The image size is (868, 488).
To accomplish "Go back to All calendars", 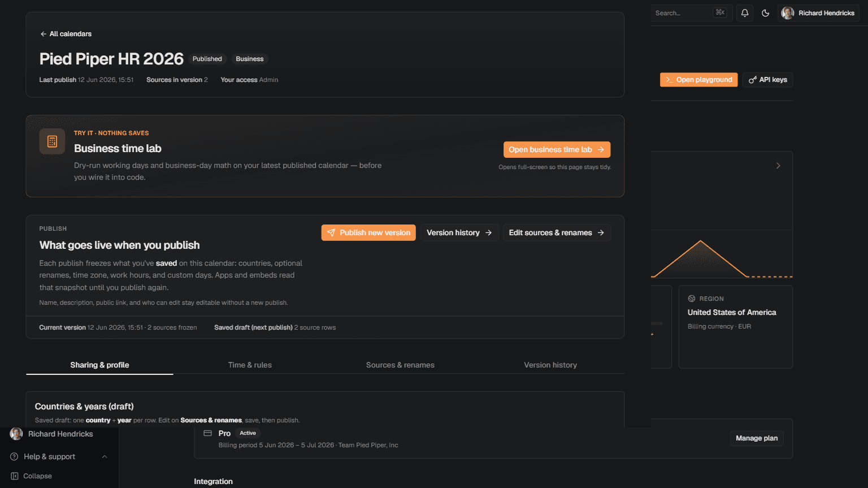I will click(66, 34).
